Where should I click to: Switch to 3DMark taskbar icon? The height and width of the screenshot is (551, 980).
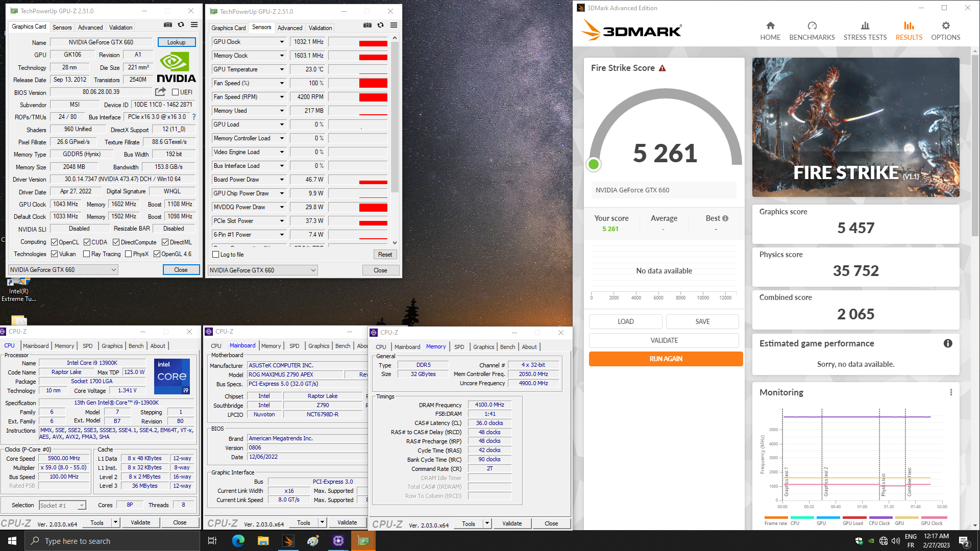(288, 541)
